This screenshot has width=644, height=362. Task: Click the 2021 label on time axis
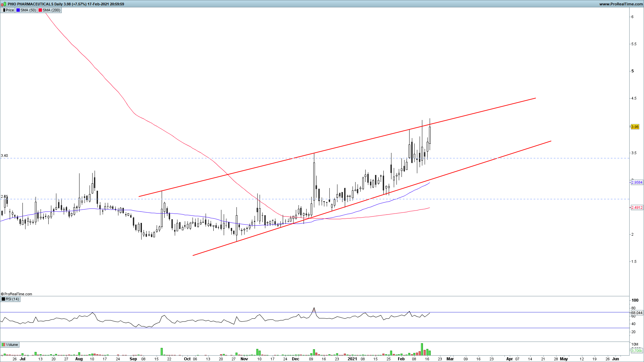pyautogui.click(x=352, y=359)
